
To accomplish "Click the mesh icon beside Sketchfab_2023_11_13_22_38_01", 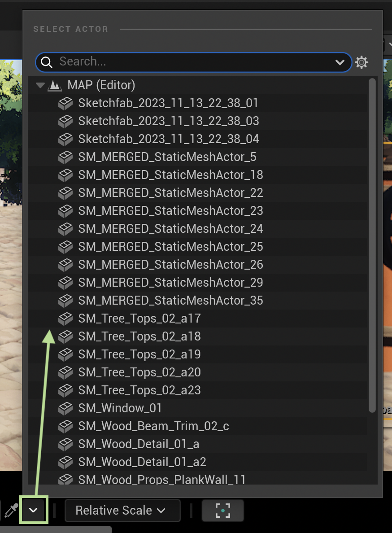I will coord(65,103).
